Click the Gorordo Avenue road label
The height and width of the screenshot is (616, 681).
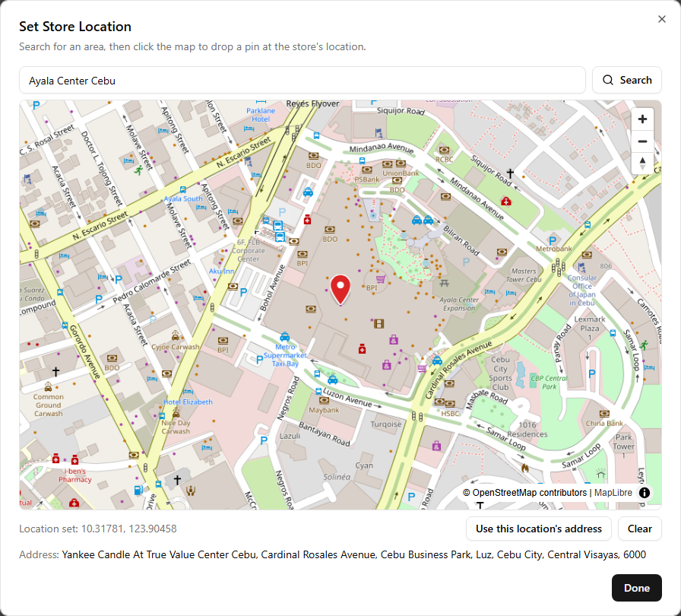tap(84, 351)
